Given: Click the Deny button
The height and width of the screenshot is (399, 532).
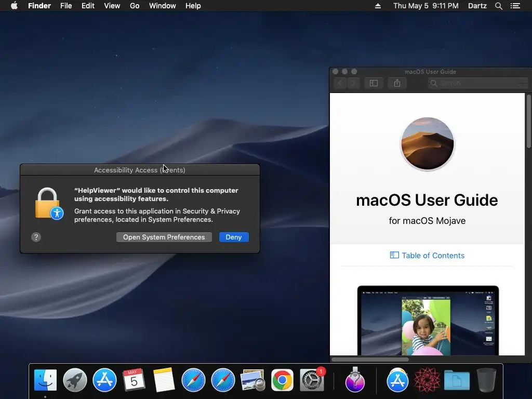Looking at the screenshot, I should 234,237.
